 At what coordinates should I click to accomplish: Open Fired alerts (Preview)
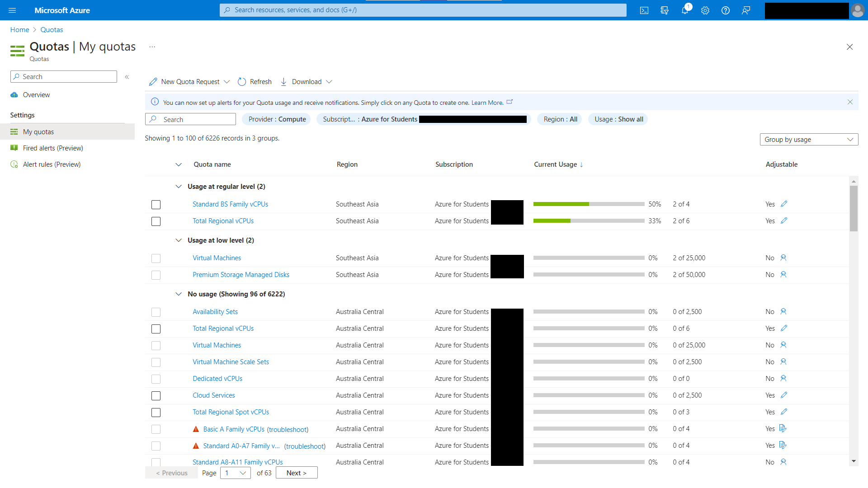click(53, 148)
